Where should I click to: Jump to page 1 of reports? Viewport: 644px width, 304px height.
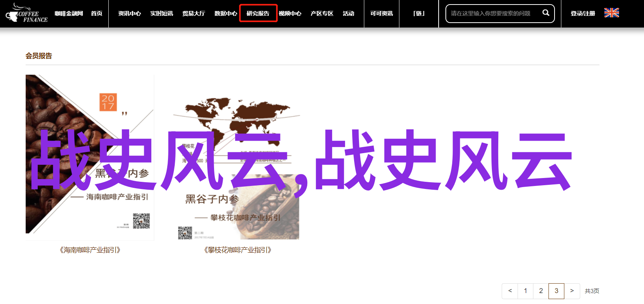[525, 291]
